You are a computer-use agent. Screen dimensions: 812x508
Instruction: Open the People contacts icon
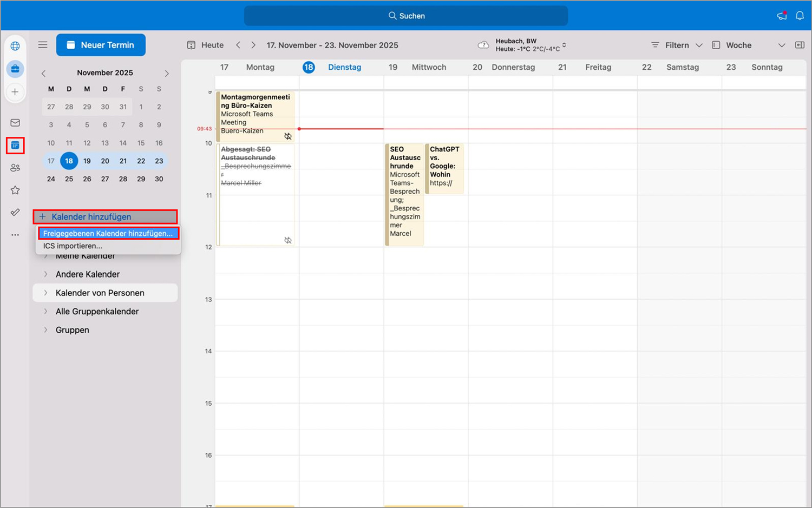pos(15,168)
